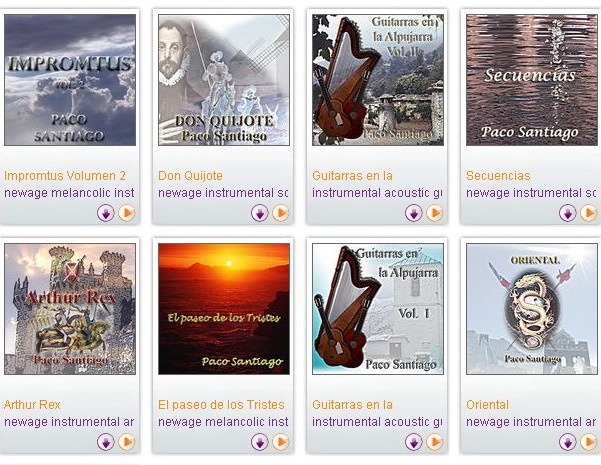601x465 pixels.
Task: Open the Don Quijote title link
Action: coord(190,176)
